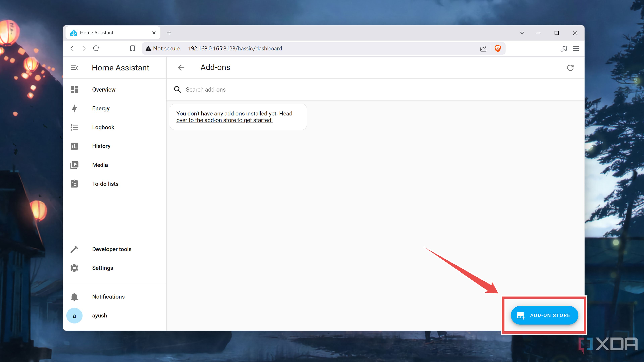The width and height of the screenshot is (644, 362).
Task: Click the Search add-ons field
Action: [225, 89]
